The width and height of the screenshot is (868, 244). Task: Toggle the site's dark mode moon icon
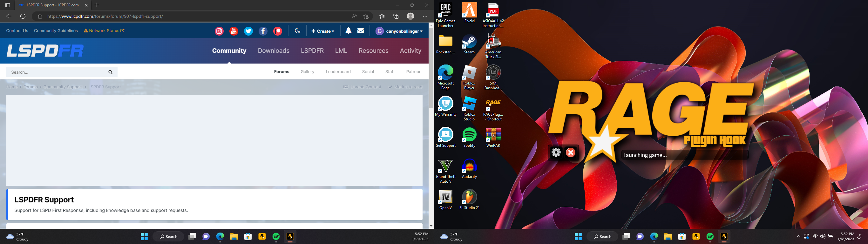pyautogui.click(x=297, y=31)
